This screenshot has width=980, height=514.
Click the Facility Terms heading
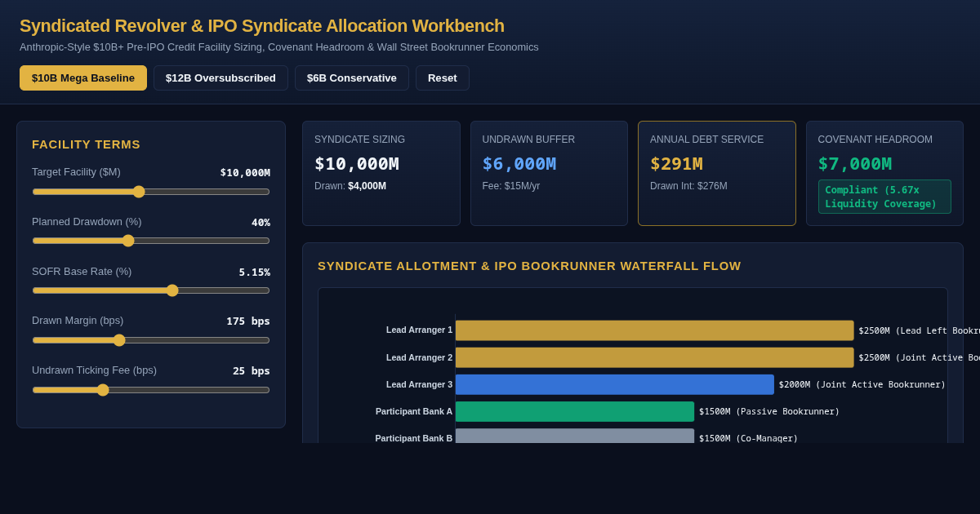tap(86, 144)
